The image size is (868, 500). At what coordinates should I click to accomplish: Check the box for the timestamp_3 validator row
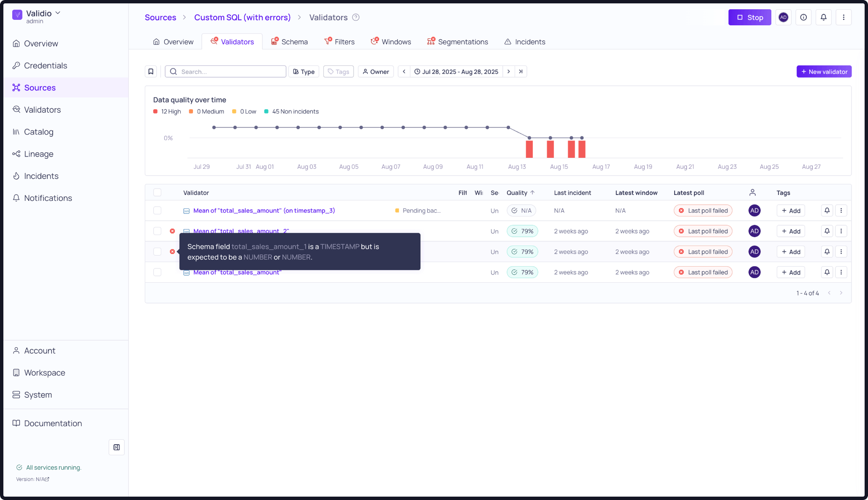click(x=157, y=211)
